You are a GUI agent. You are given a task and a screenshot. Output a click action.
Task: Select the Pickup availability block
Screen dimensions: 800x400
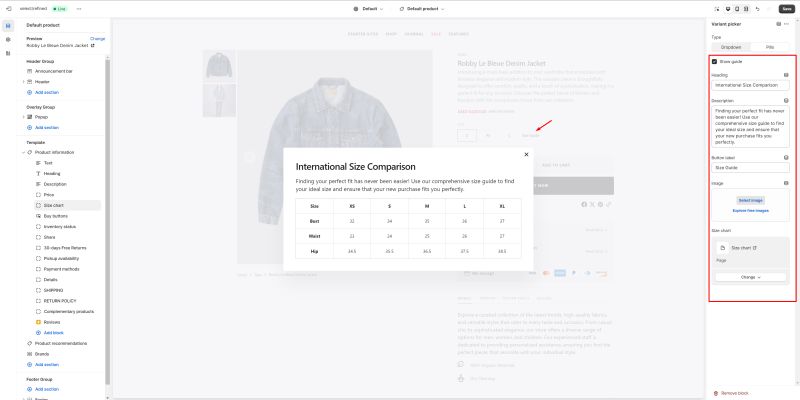tap(61, 259)
